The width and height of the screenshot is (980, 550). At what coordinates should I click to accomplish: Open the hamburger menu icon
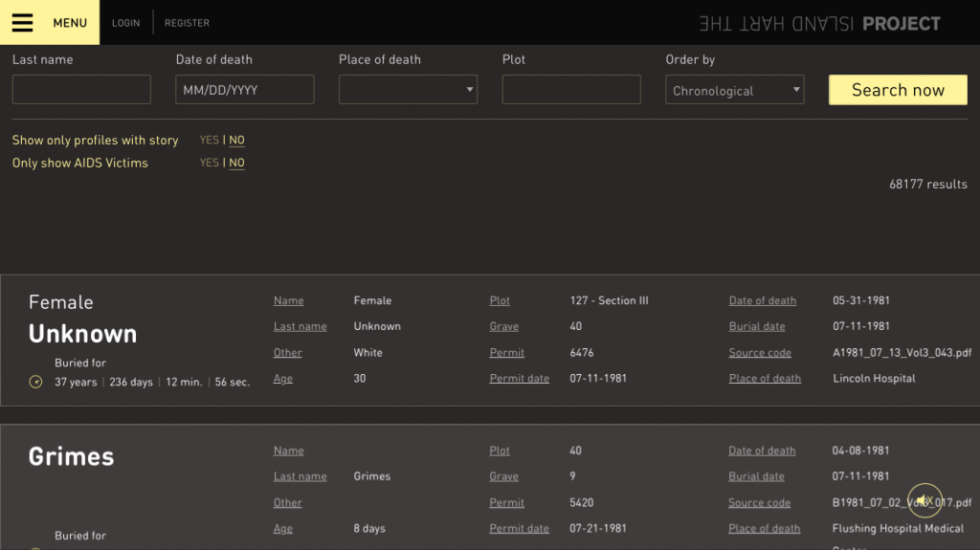pos(22,23)
